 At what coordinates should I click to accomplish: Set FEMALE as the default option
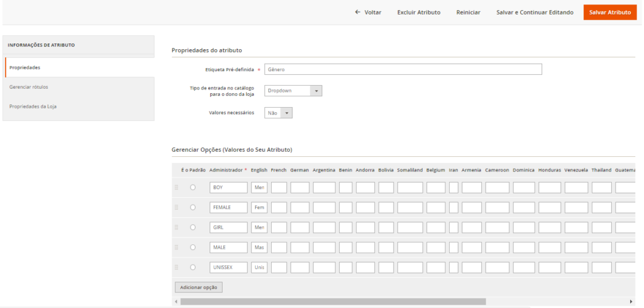tap(192, 207)
